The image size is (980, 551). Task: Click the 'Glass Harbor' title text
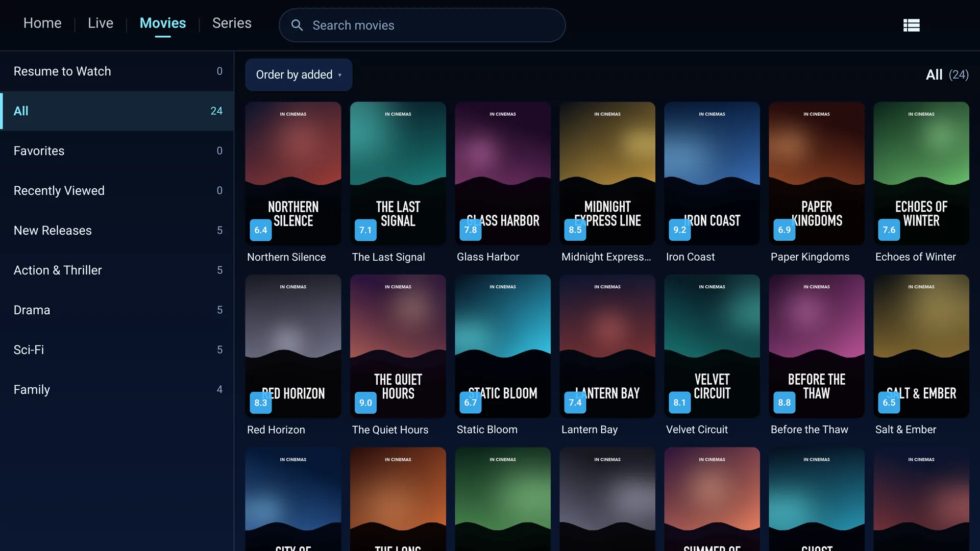(488, 257)
